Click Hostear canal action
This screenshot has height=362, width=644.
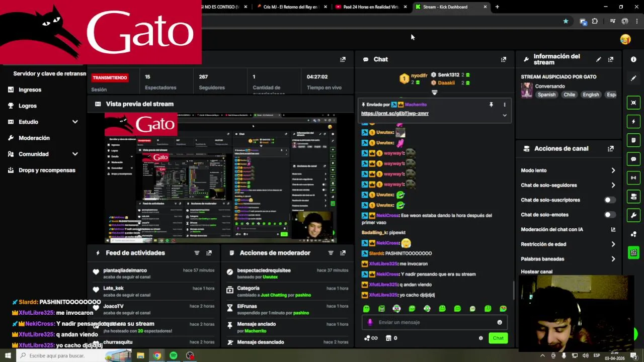(x=536, y=271)
